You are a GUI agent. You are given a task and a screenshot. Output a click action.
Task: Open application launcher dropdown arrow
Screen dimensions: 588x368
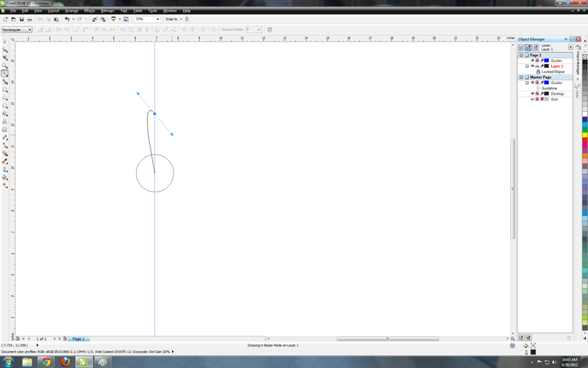pyautogui.click(x=120, y=19)
